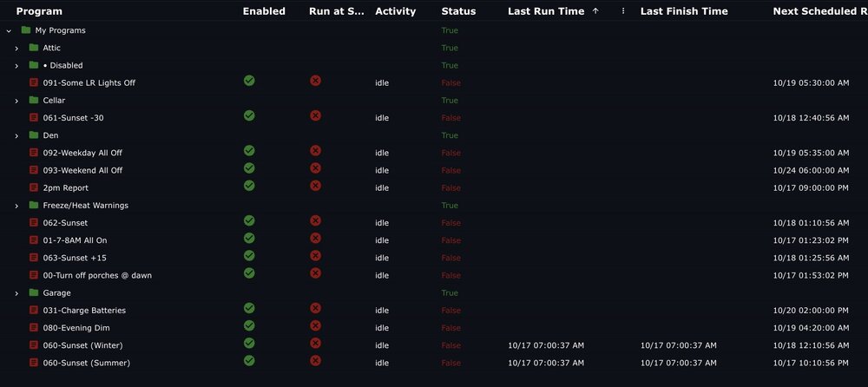Image resolution: width=868 pixels, height=387 pixels.
Task: Expand the Cellar folder
Action: pos(16,101)
